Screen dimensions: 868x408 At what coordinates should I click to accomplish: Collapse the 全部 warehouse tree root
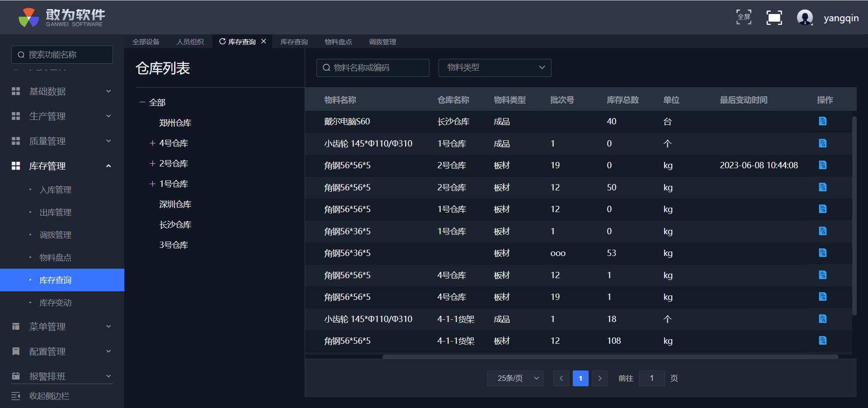(x=142, y=103)
